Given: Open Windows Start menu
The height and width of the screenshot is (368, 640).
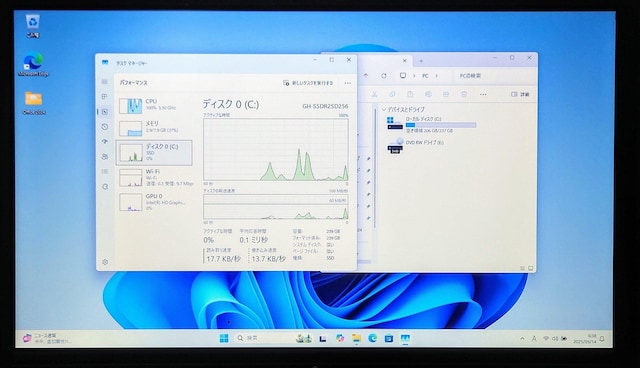Looking at the screenshot, I should [224, 338].
